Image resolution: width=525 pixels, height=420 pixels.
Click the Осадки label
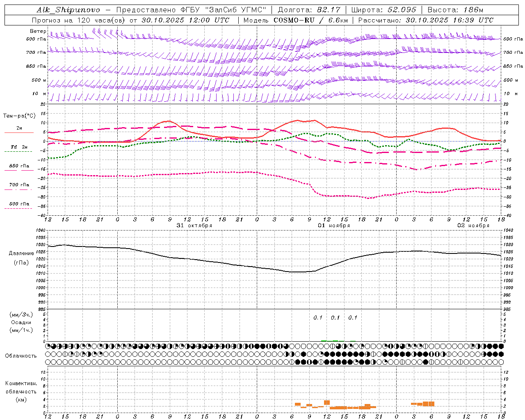point(21,322)
